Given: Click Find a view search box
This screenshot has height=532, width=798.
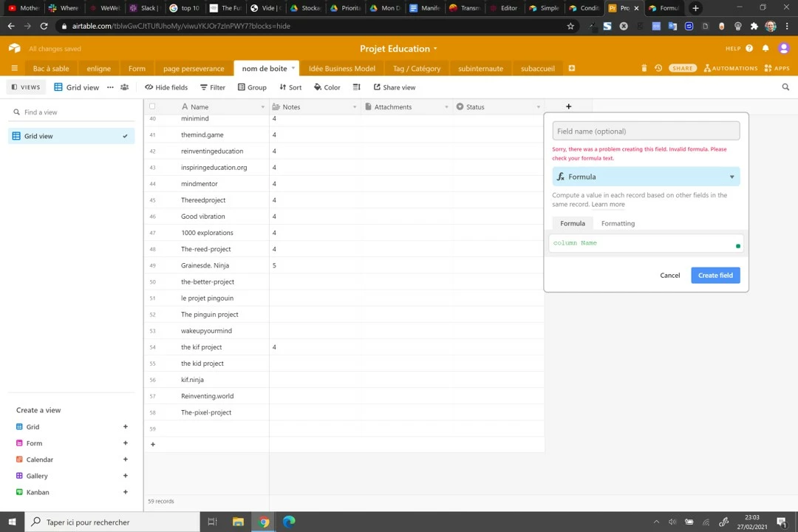Looking at the screenshot, I should point(71,112).
